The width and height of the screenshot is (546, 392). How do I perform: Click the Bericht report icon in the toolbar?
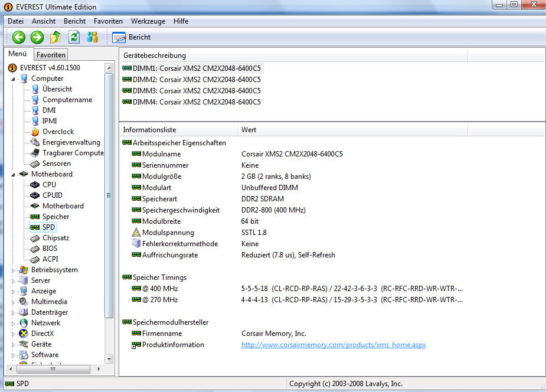click(119, 37)
